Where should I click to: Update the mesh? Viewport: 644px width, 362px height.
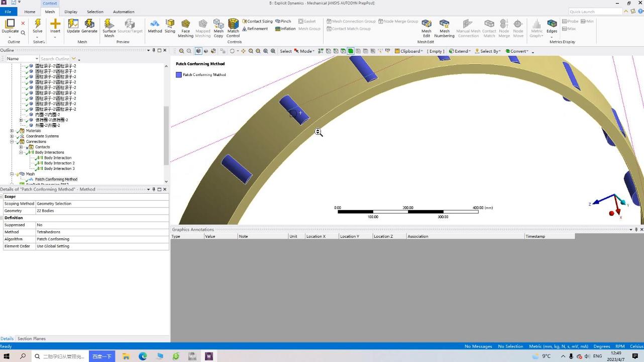click(73, 27)
